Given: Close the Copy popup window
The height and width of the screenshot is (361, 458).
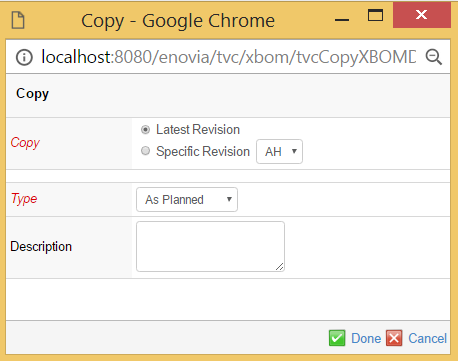Looking at the screenshot, I should click(x=422, y=15).
